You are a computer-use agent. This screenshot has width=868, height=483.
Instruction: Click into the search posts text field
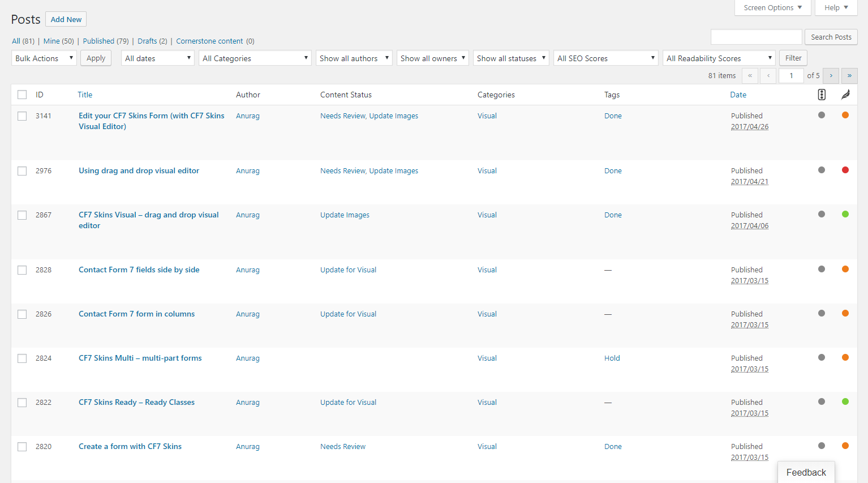[756, 37]
